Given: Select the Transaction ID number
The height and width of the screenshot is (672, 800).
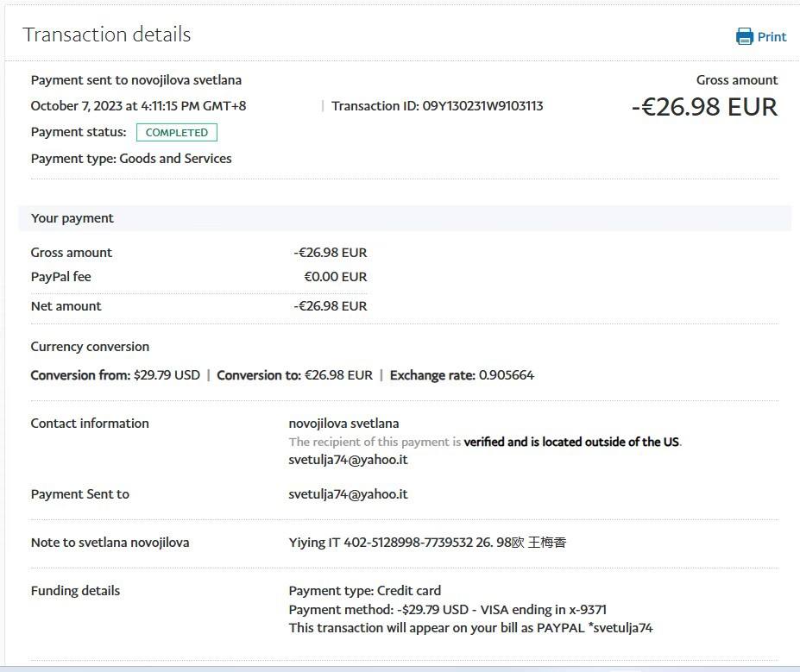Looking at the screenshot, I should [x=482, y=106].
